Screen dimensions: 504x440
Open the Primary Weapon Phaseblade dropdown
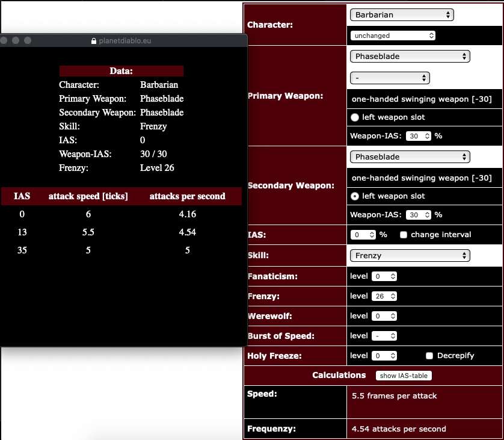click(410, 56)
